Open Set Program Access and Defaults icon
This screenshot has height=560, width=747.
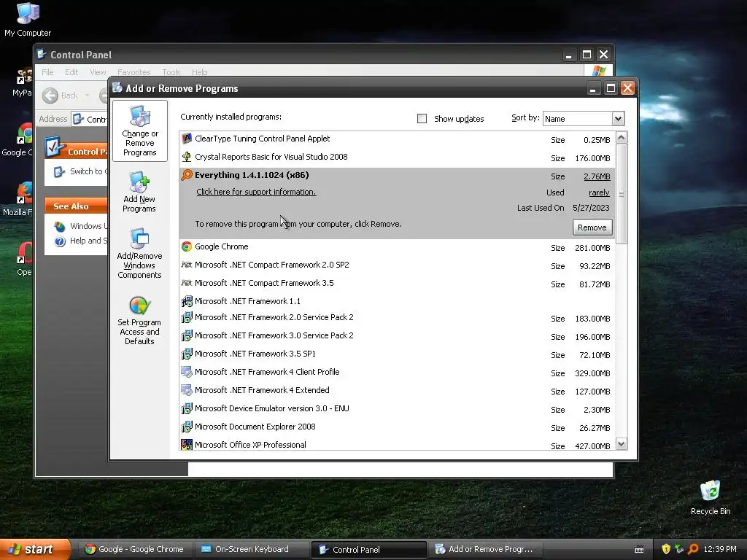[x=139, y=306]
